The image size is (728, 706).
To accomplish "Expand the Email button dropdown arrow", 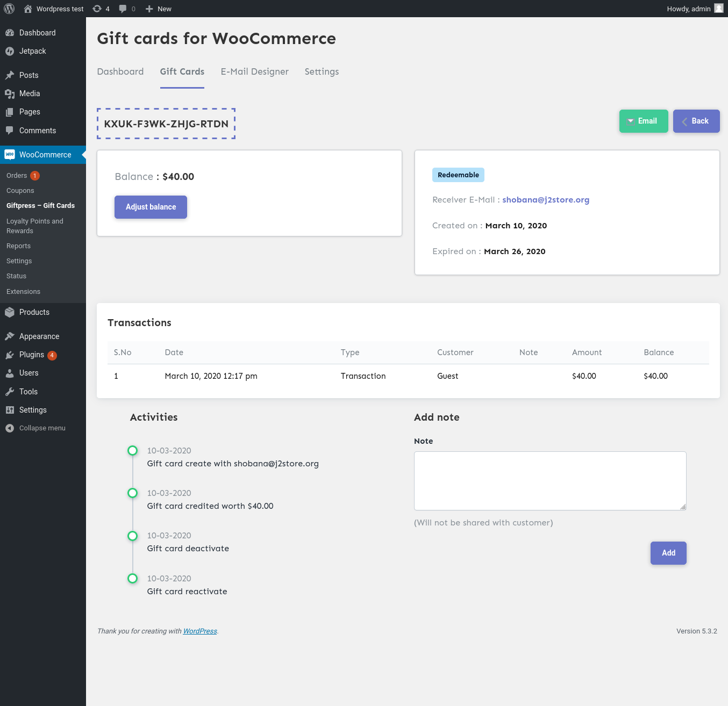I will tap(631, 121).
